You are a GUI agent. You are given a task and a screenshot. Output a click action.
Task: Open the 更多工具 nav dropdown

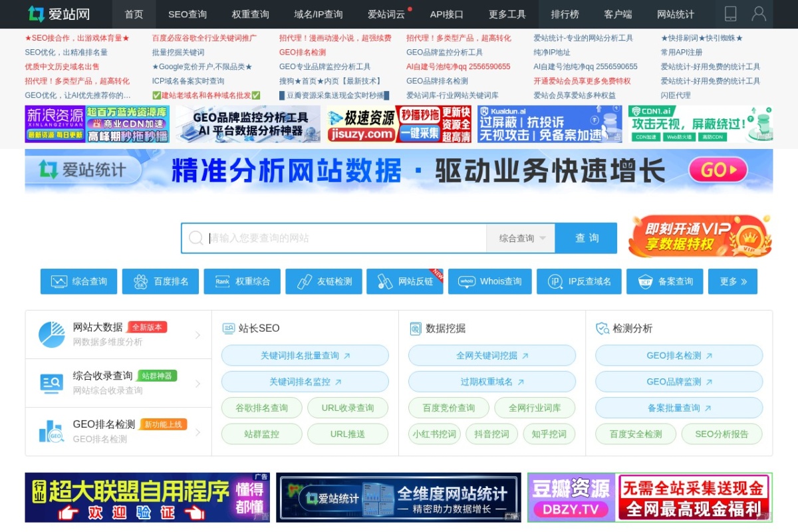507,14
